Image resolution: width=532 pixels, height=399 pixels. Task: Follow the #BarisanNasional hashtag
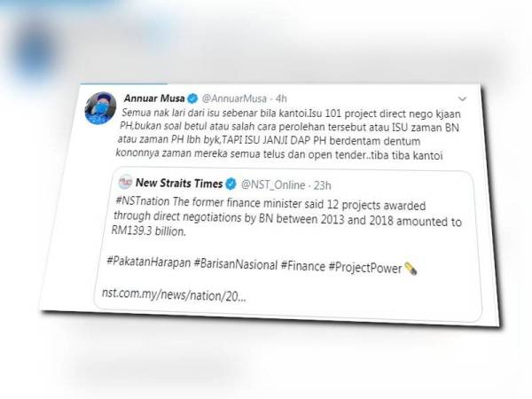(x=236, y=264)
